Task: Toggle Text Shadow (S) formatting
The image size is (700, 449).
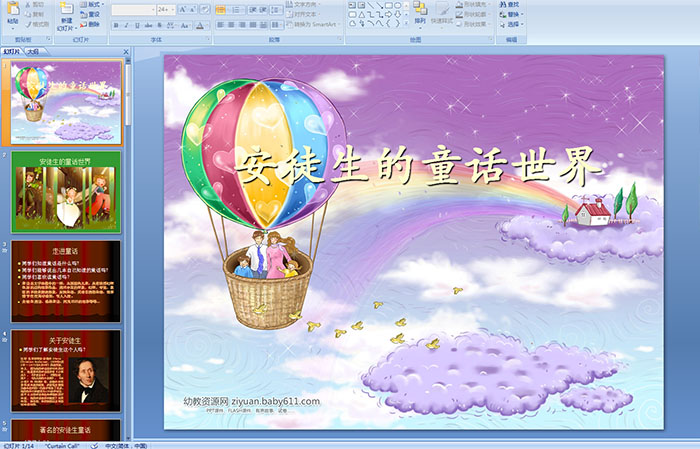Action: (x=159, y=25)
